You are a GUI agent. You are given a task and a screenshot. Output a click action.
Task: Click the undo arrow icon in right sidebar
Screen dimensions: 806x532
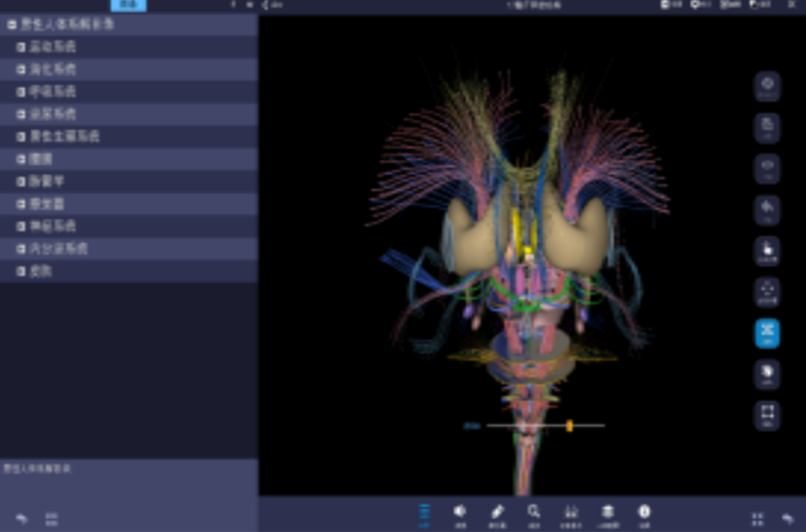[767, 210]
